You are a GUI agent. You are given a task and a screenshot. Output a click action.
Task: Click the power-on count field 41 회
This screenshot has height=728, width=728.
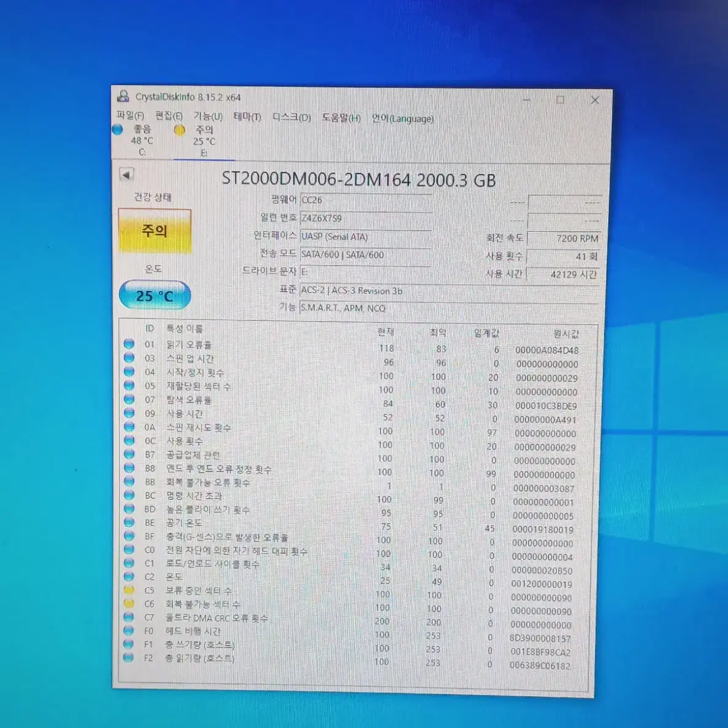click(564, 256)
